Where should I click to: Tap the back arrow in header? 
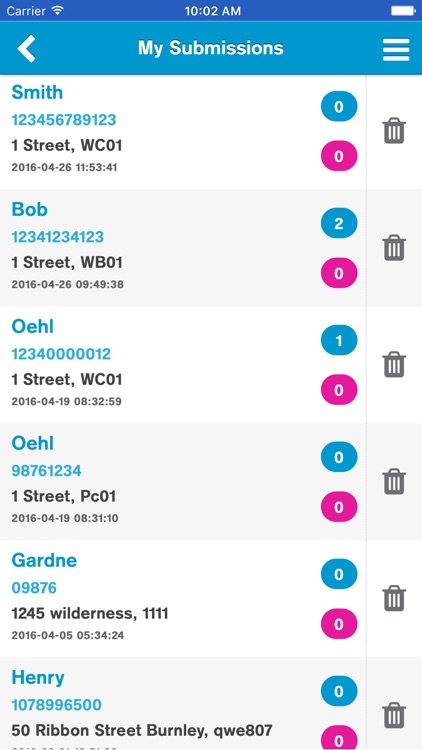27,48
